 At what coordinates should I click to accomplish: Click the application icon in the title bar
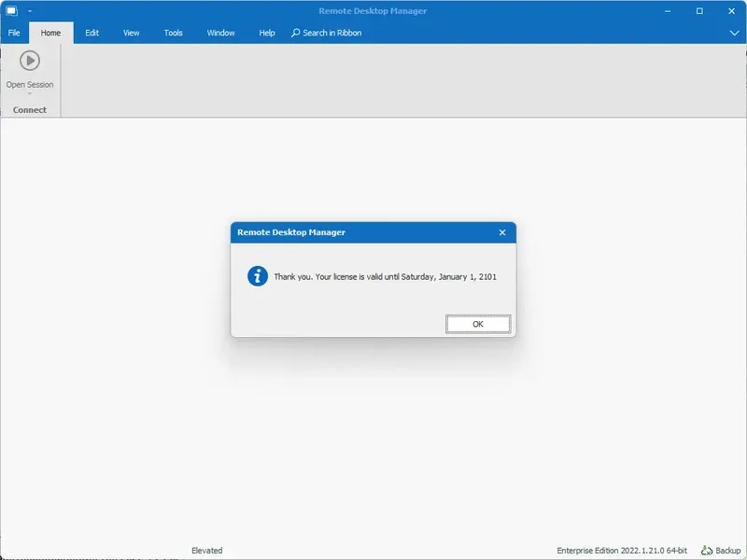click(11, 10)
